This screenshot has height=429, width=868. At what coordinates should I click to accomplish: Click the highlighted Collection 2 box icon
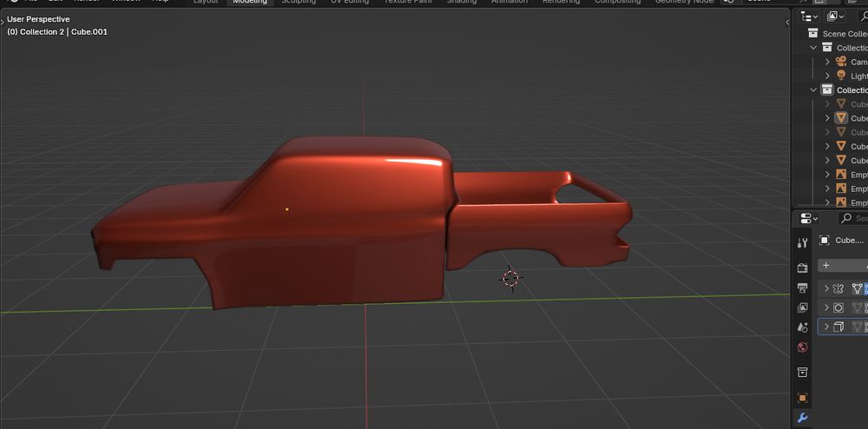827,89
